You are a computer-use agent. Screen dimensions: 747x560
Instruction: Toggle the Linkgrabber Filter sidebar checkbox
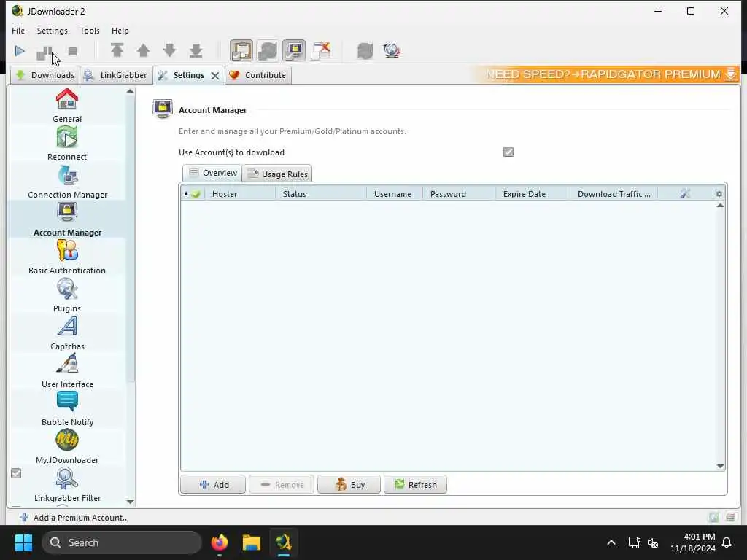(16, 473)
